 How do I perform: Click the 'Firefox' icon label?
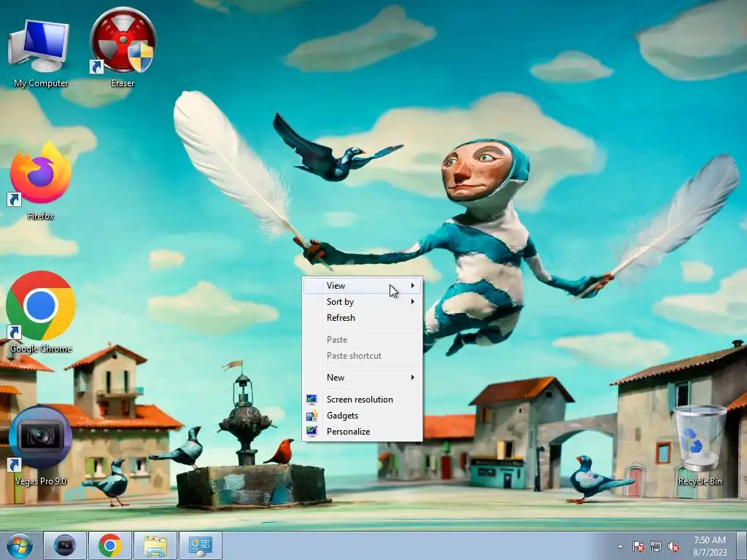(41, 216)
